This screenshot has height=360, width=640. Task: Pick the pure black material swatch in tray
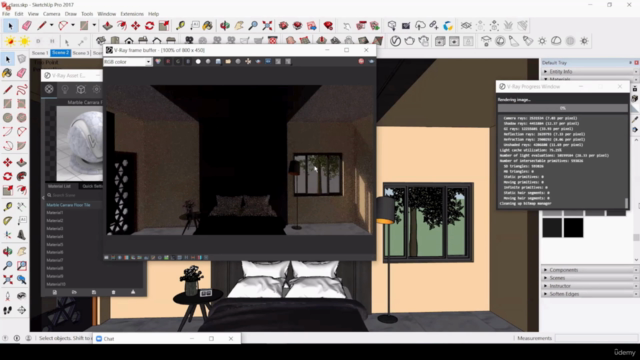573,227
